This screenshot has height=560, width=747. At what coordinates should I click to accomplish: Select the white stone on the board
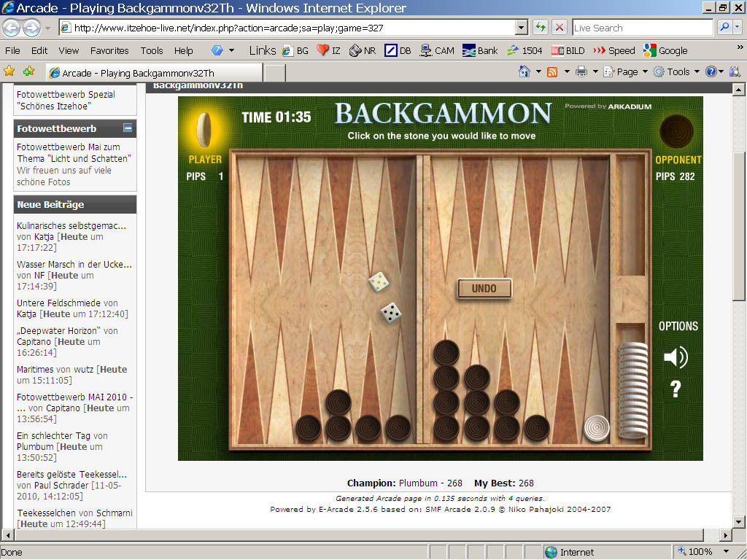click(597, 428)
